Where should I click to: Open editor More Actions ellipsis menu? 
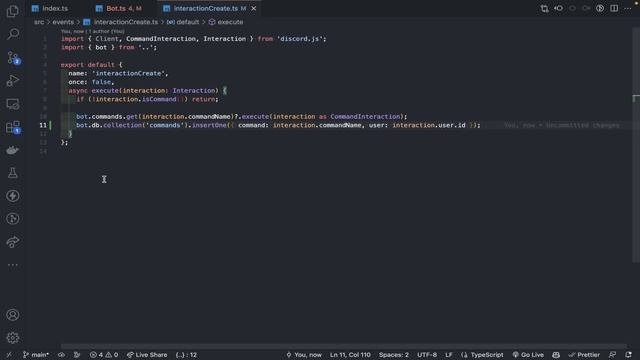click(x=628, y=8)
